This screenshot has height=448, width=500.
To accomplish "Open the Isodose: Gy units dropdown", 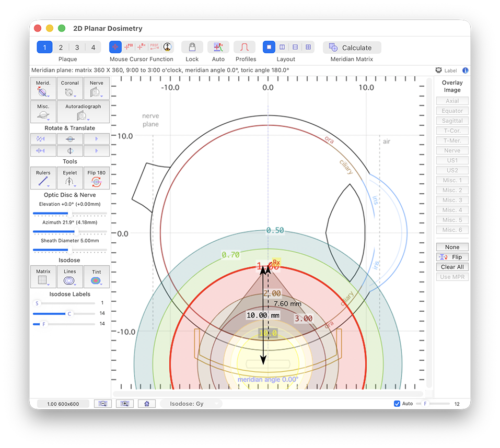I will [x=191, y=404].
